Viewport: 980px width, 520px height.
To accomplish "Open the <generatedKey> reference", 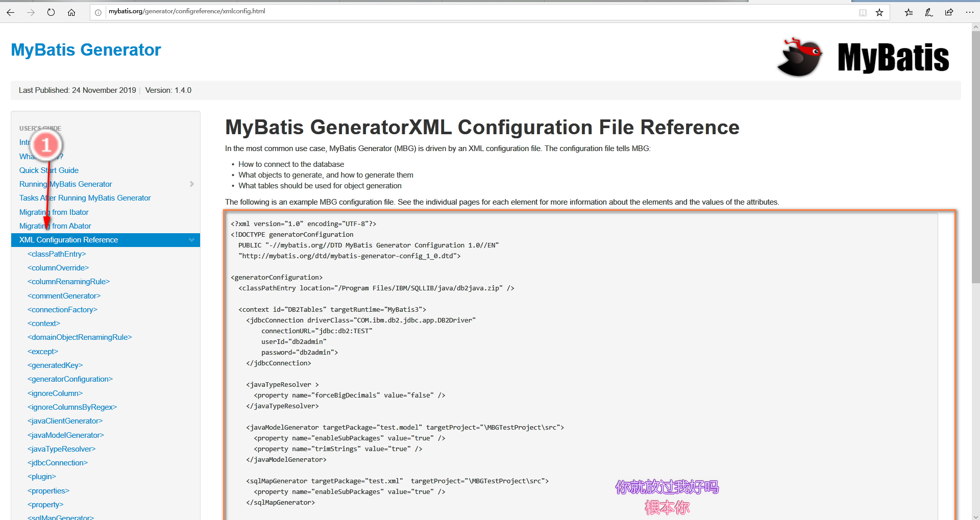I will (x=55, y=365).
